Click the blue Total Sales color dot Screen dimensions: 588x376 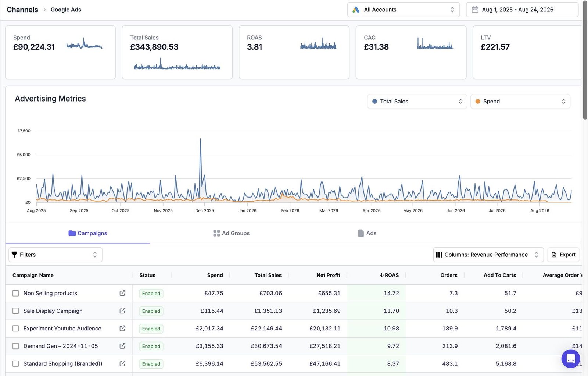374,102
